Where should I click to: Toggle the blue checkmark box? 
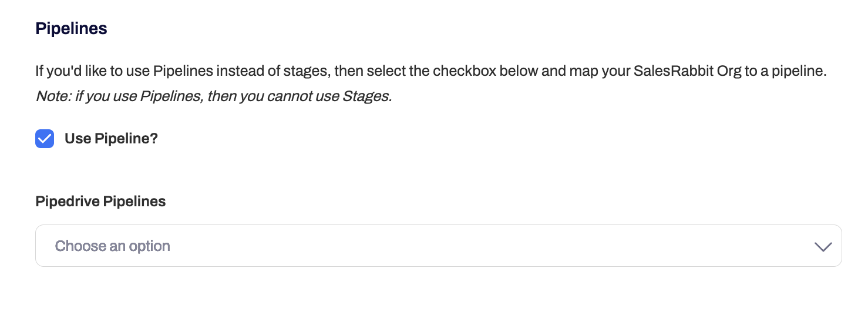click(x=45, y=139)
